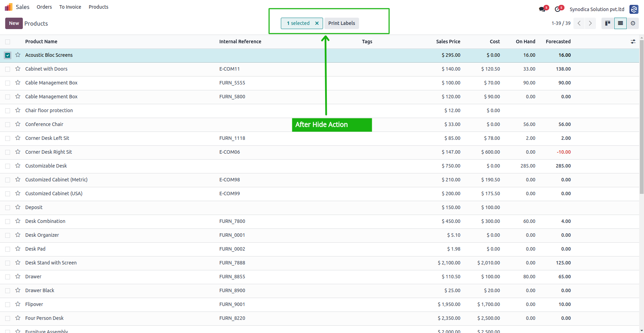This screenshot has height=333, width=644.
Task: Open the Orders menu
Action: (44, 7)
